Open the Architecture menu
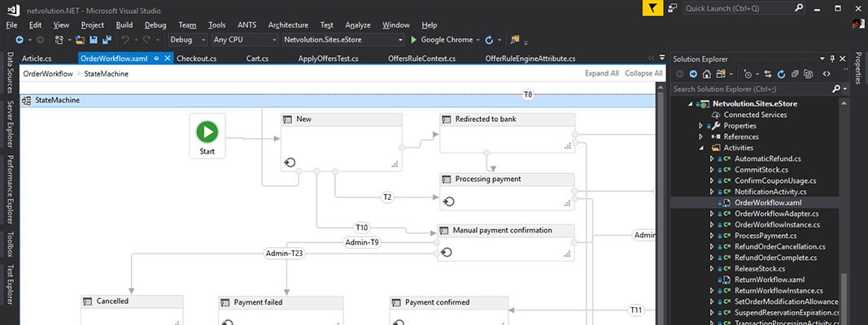Viewport: 868px width, 325px height. 288,25
